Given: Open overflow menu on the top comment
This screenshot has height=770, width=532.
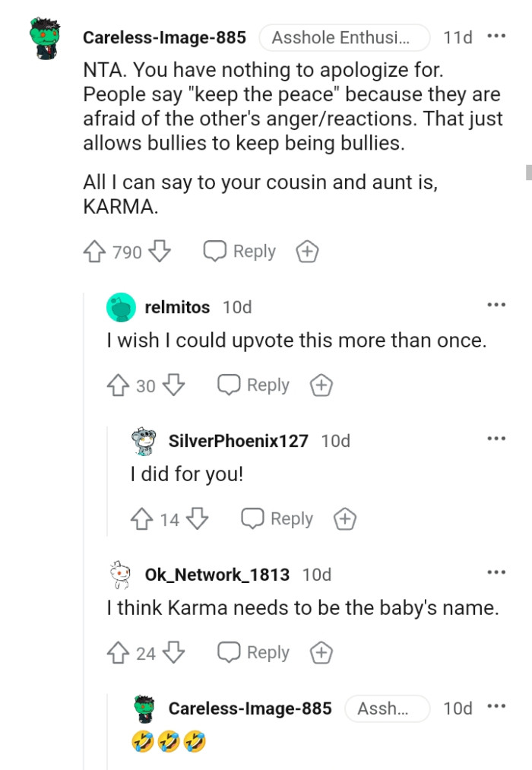Looking at the screenshot, I should (497, 36).
